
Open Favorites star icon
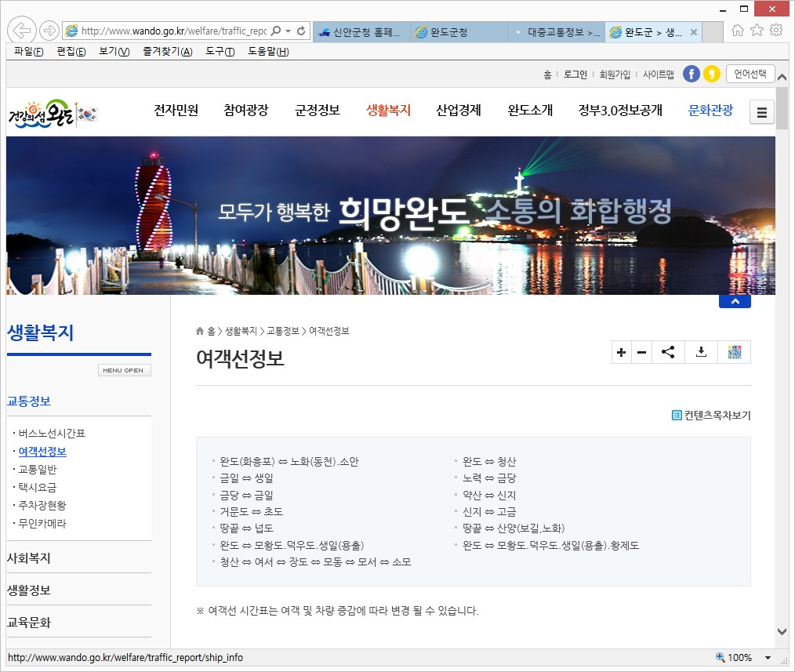pos(757,31)
